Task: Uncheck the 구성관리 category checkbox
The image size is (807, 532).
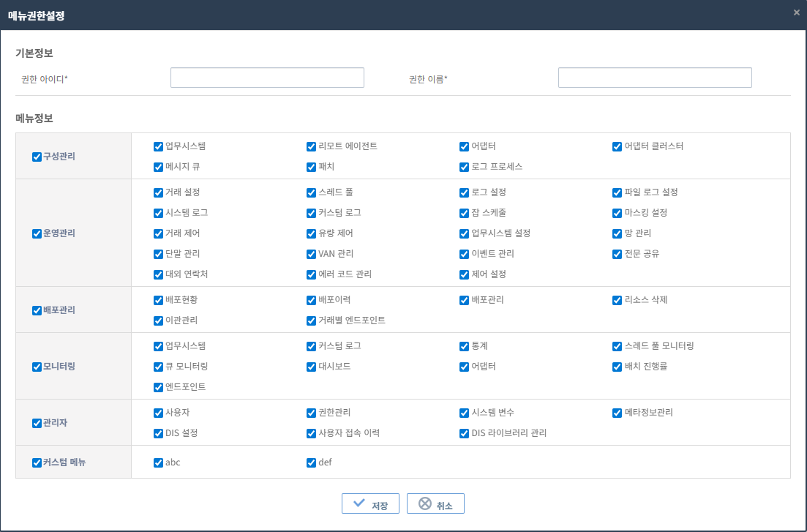Action: tap(37, 157)
